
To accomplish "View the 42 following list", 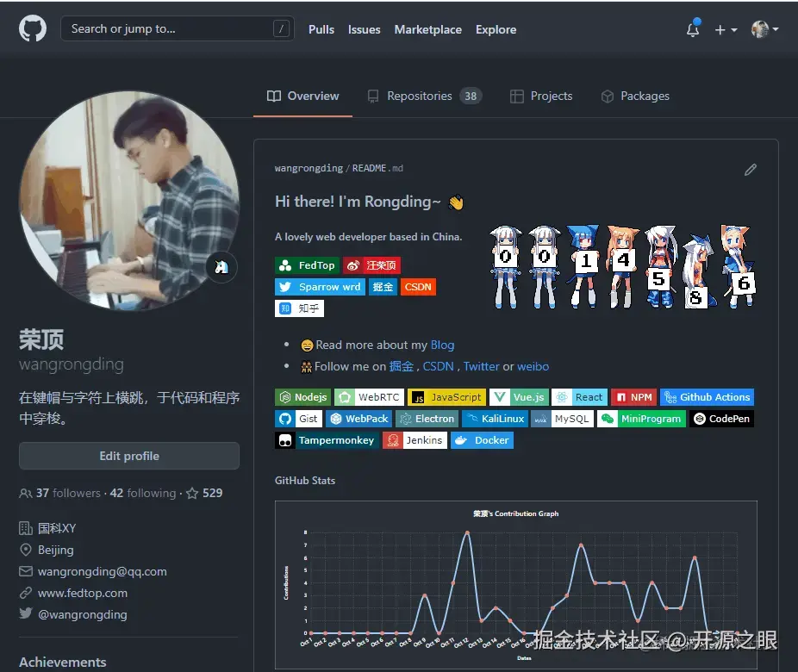I will (x=143, y=493).
